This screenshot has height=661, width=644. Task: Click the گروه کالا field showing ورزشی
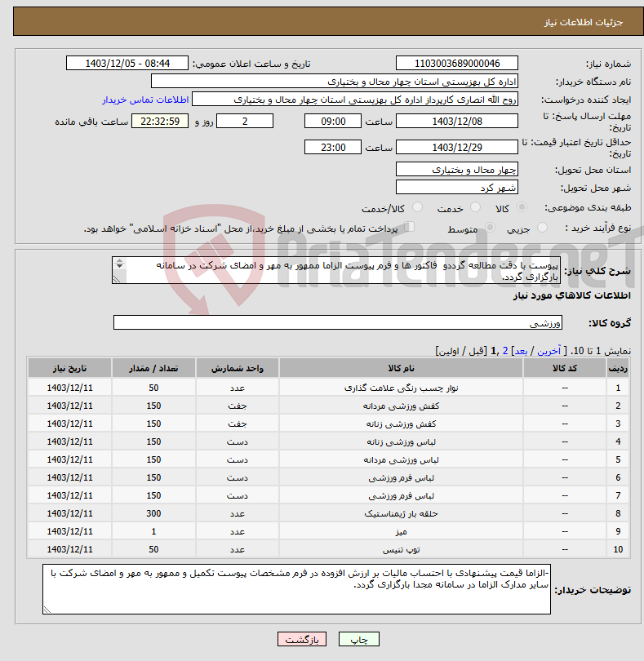pyautogui.click(x=337, y=323)
